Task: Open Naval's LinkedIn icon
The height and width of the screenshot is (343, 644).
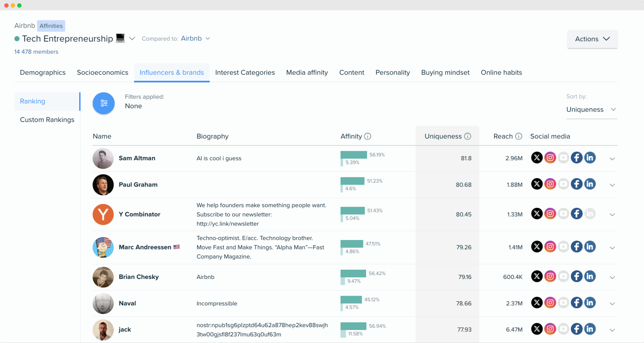Action: (590, 303)
